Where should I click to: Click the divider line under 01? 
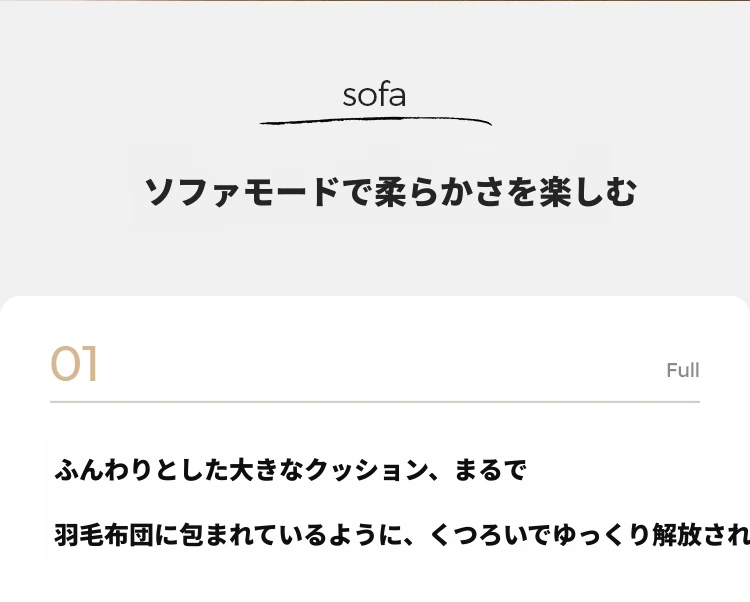pyautogui.click(x=375, y=402)
